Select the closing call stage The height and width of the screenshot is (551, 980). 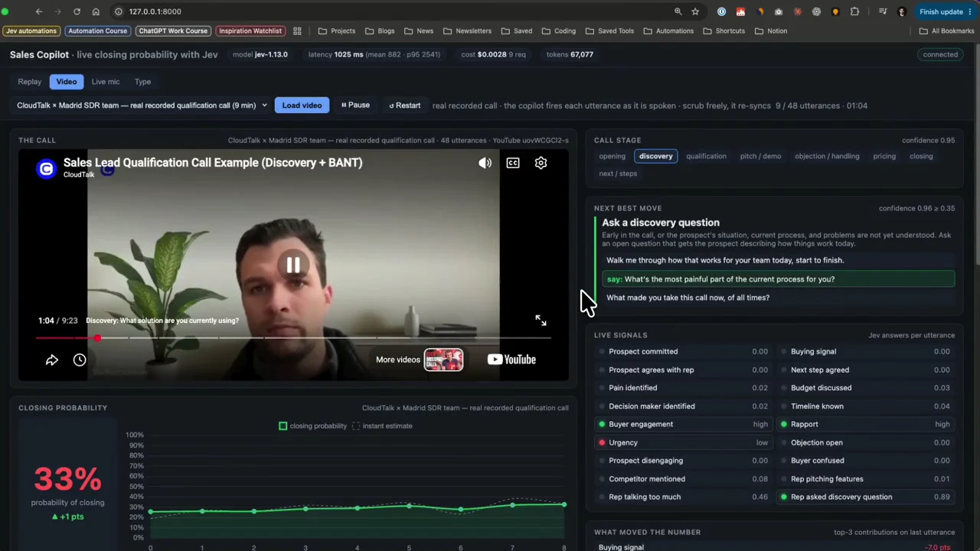[x=921, y=156]
